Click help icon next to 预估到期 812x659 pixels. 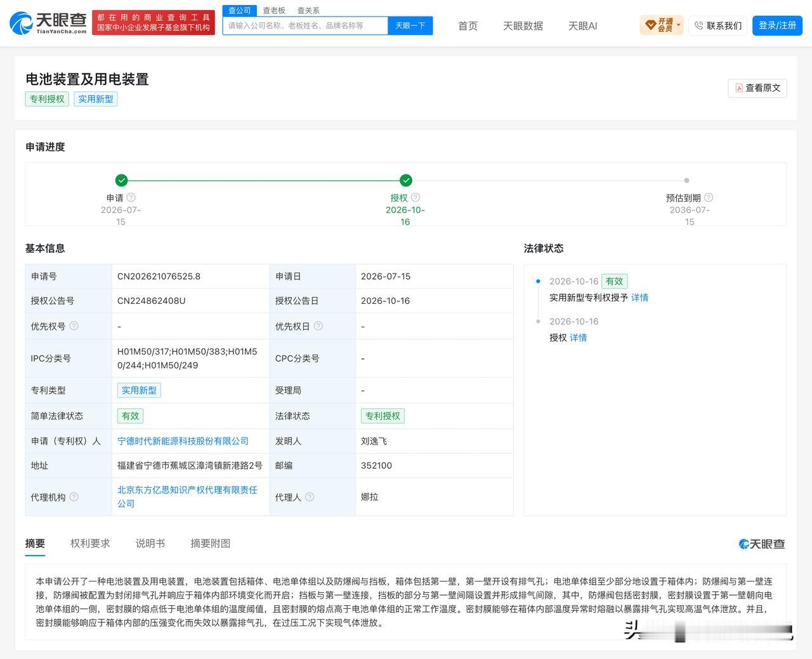click(709, 198)
